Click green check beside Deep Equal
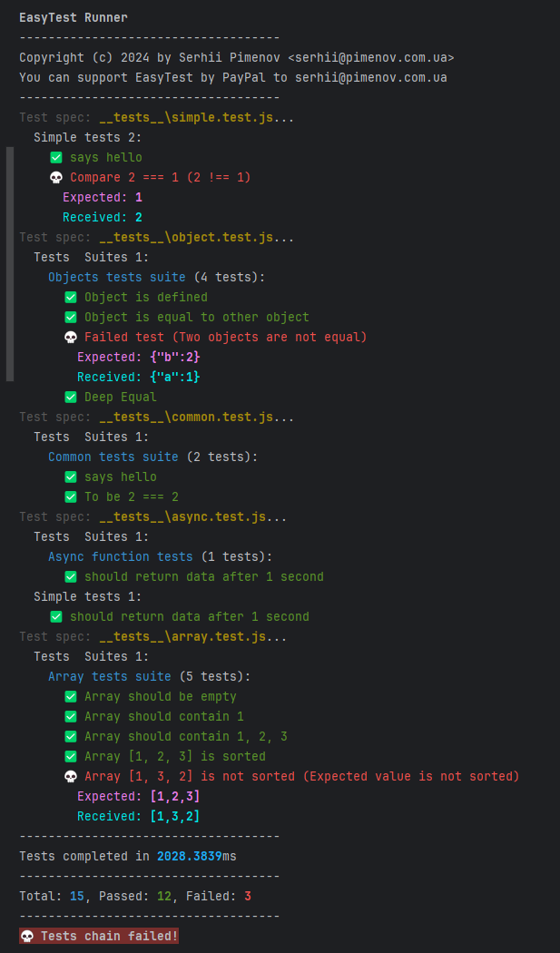Screen dimensions: 560x953 tap(71, 397)
